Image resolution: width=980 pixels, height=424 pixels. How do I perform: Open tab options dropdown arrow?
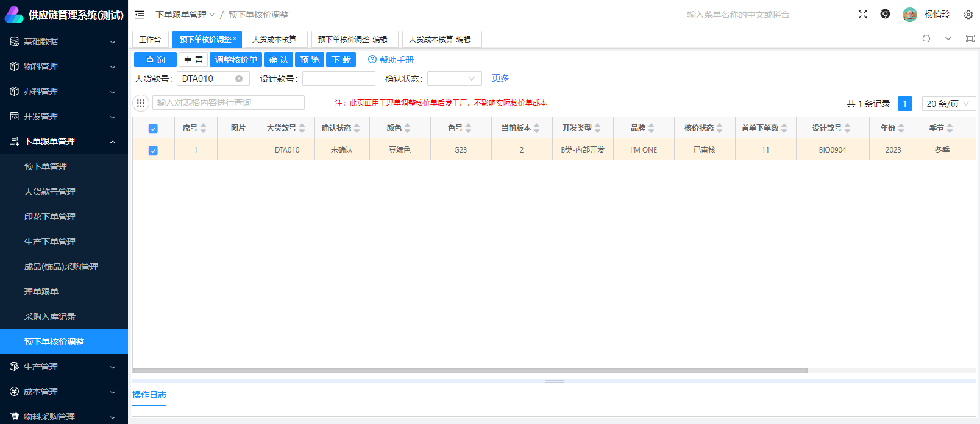948,39
